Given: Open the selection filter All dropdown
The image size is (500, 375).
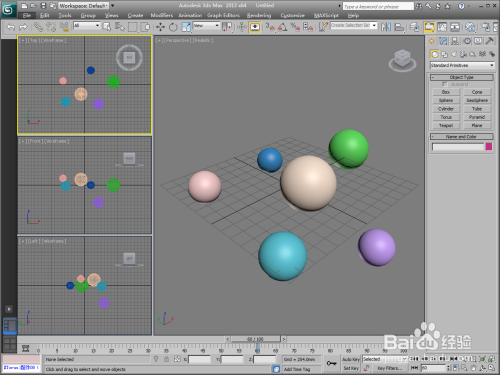Looking at the screenshot, I should (x=87, y=25).
